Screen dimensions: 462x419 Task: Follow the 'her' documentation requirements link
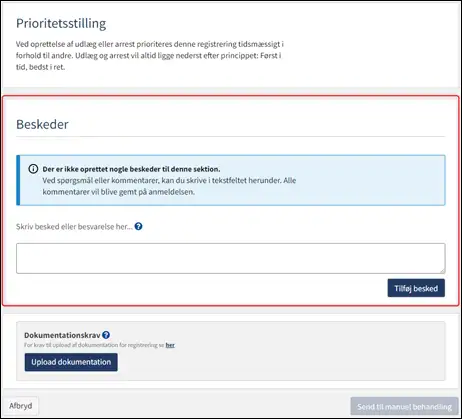tap(170, 345)
